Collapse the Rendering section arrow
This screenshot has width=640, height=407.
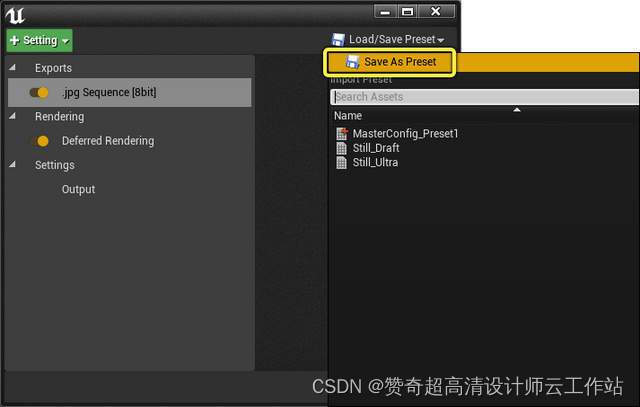click(13, 116)
